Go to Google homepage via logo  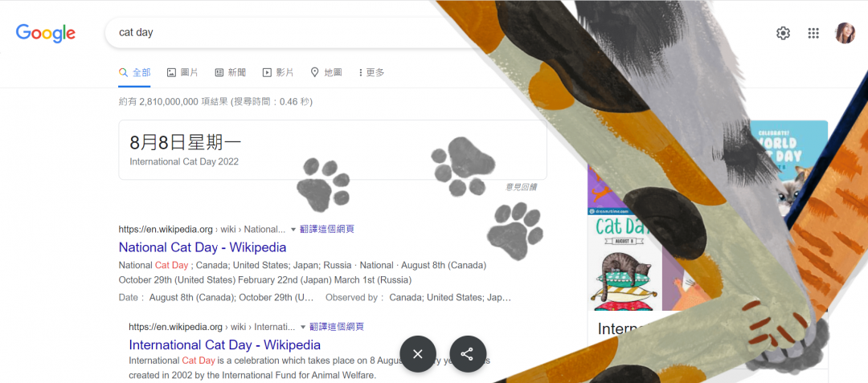click(45, 33)
